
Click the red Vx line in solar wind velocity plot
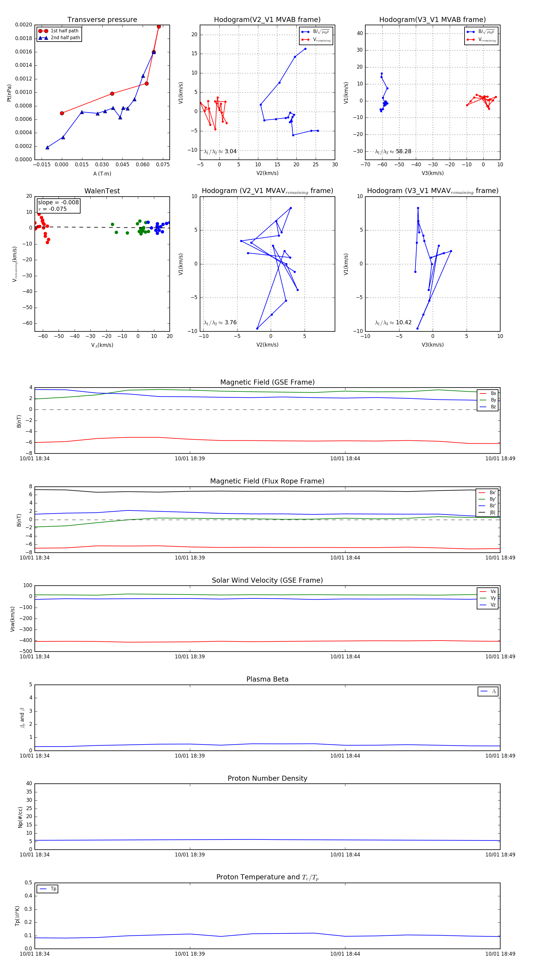267,641
